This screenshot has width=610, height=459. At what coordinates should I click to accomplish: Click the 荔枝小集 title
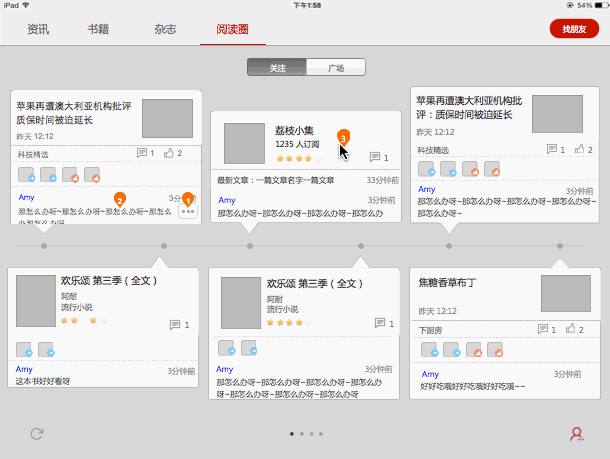tap(294, 130)
